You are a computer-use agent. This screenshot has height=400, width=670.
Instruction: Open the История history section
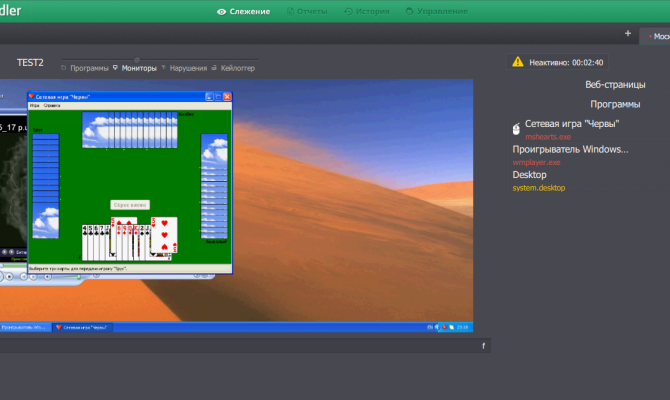coord(367,12)
